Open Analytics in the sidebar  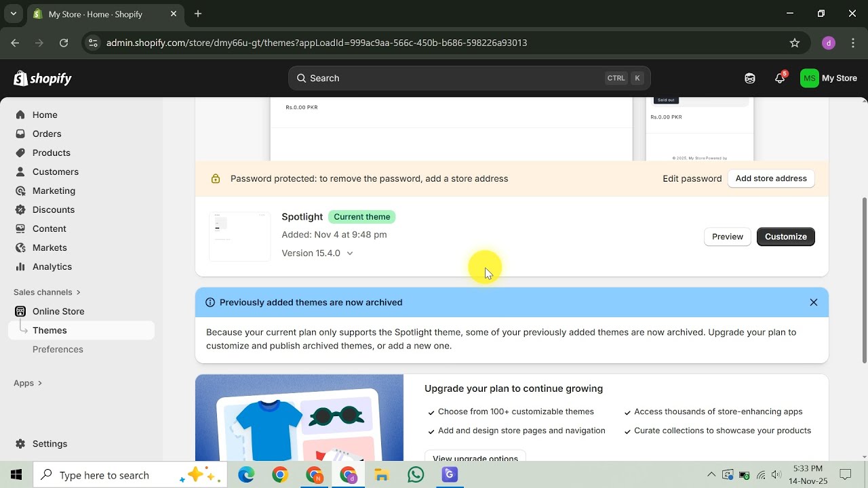tap(52, 266)
